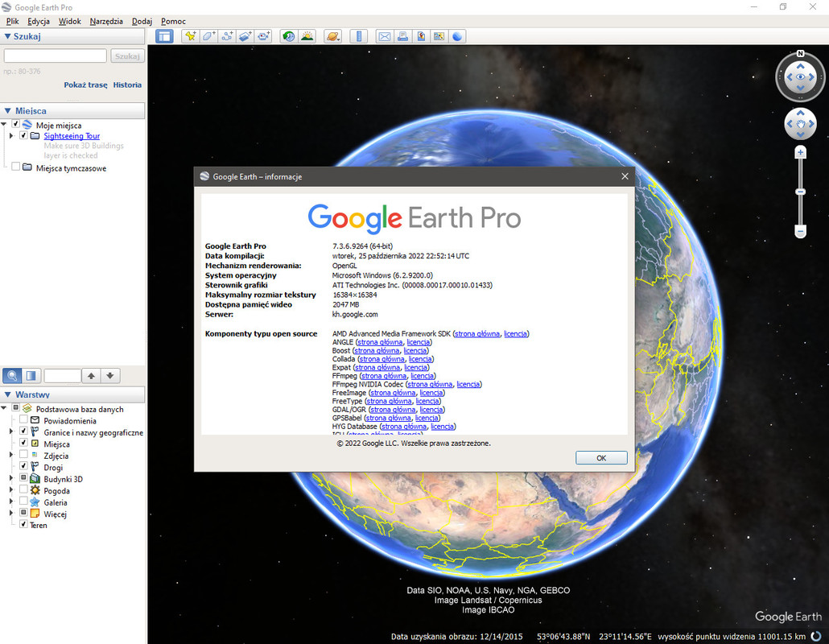Add an image overlay with the toolbar icon
Viewport: 829px width, 644px height.
245,36
